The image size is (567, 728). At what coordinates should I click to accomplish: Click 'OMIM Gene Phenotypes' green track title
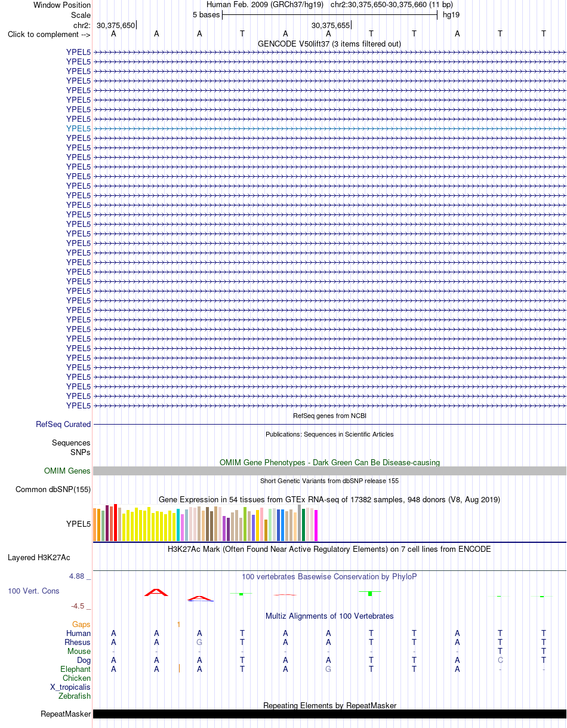pyautogui.click(x=329, y=462)
